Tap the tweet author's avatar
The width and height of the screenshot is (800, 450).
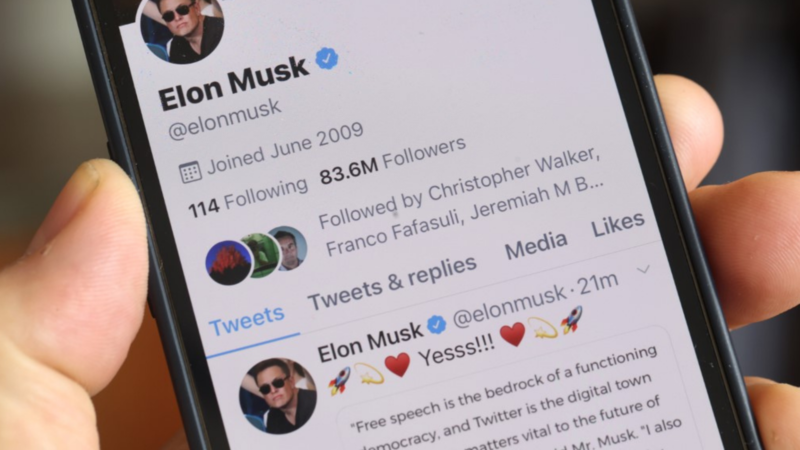point(278,396)
